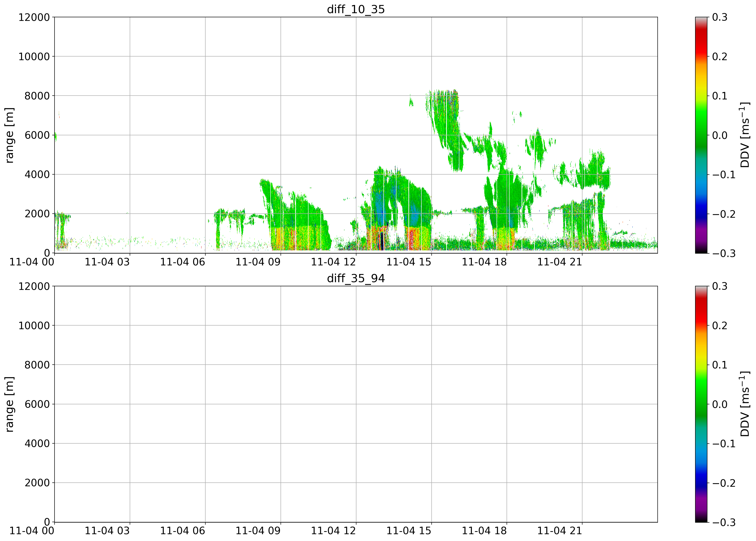Click the 12000 tick label on top plot
The height and width of the screenshot is (541, 756).
coord(34,17)
